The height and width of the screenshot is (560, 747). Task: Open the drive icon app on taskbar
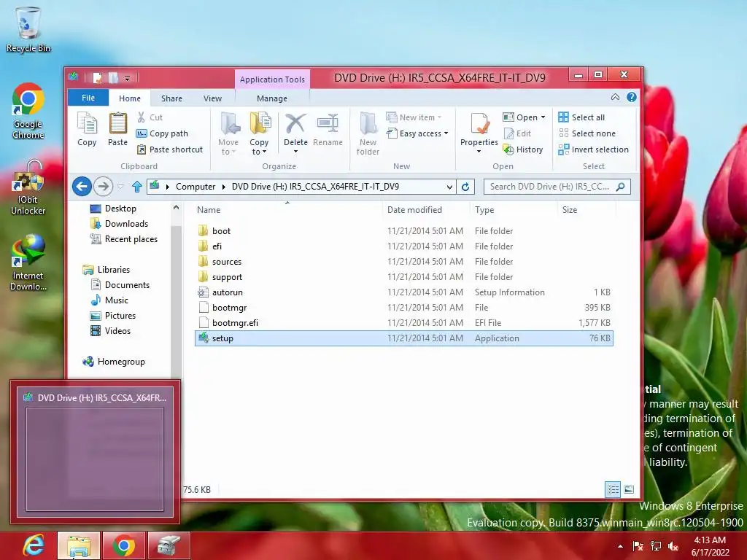[x=169, y=545]
